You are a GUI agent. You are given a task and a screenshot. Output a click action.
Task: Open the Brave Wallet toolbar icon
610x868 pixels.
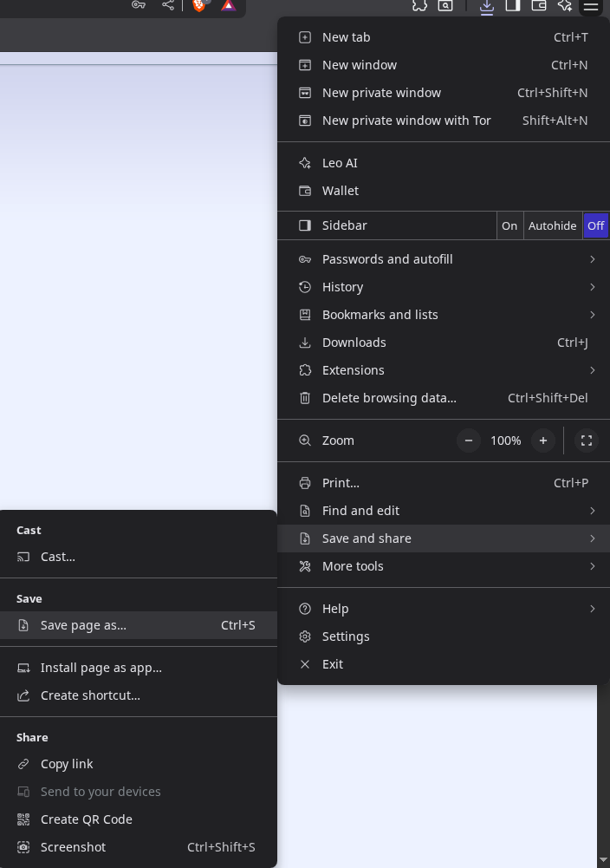tap(539, 5)
